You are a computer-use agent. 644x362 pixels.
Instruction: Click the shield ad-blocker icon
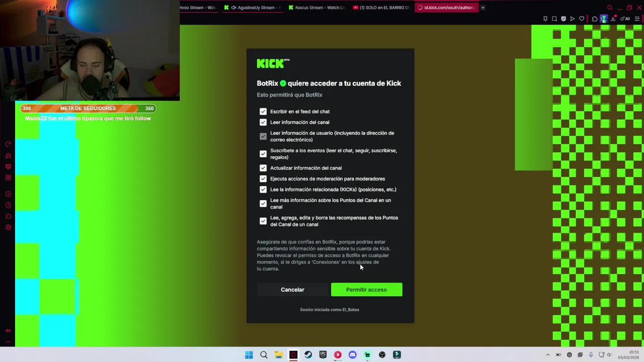tap(563, 19)
